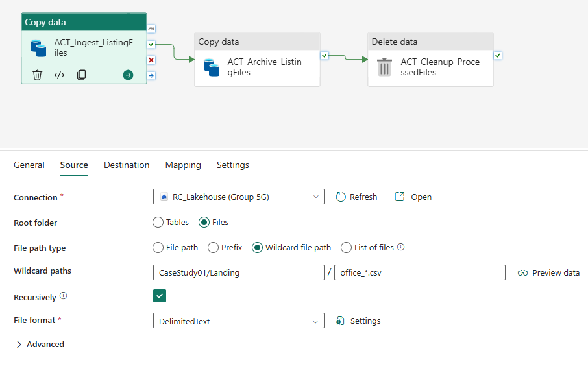Click the Preview data link
Image resolution: width=588 pixels, height=375 pixels.
[548, 273]
